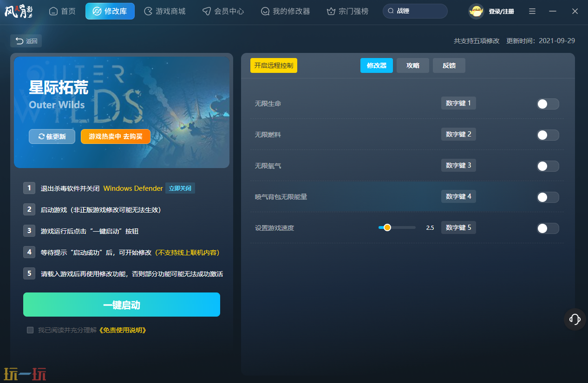
Task: Click hotkey 数字键 2 button
Action: (x=458, y=134)
